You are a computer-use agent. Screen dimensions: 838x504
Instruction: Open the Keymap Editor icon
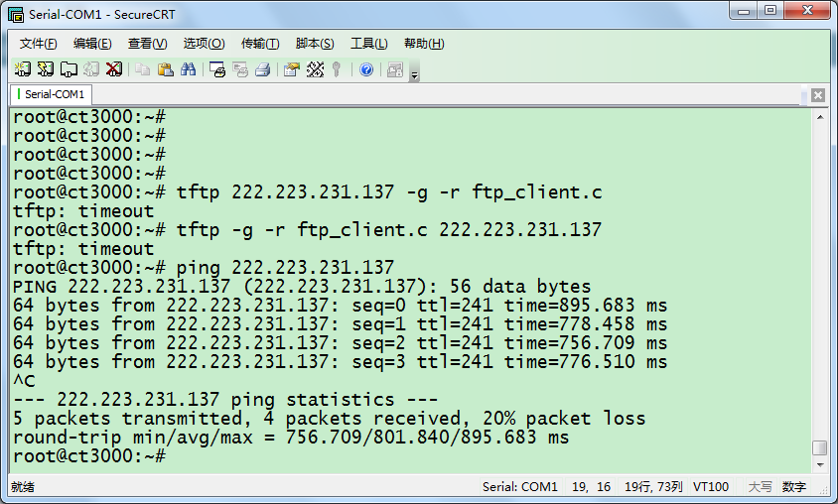[315, 69]
